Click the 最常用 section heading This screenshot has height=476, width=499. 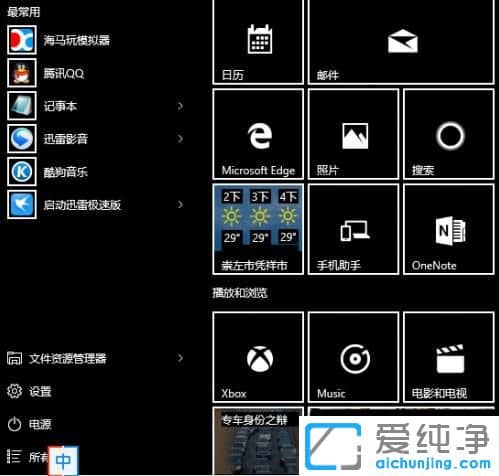click(23, 12)
